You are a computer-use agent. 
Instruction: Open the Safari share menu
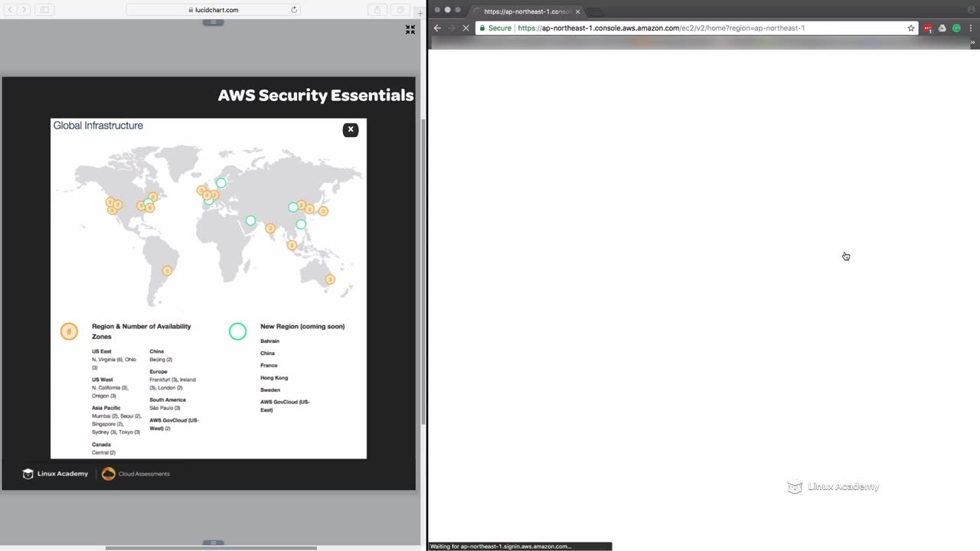point(377,10)
